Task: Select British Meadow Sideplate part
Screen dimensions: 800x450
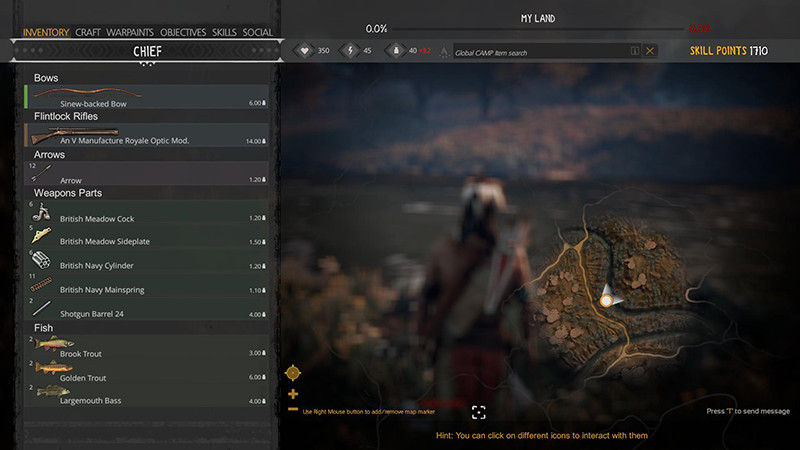Action: click(147, 236)
